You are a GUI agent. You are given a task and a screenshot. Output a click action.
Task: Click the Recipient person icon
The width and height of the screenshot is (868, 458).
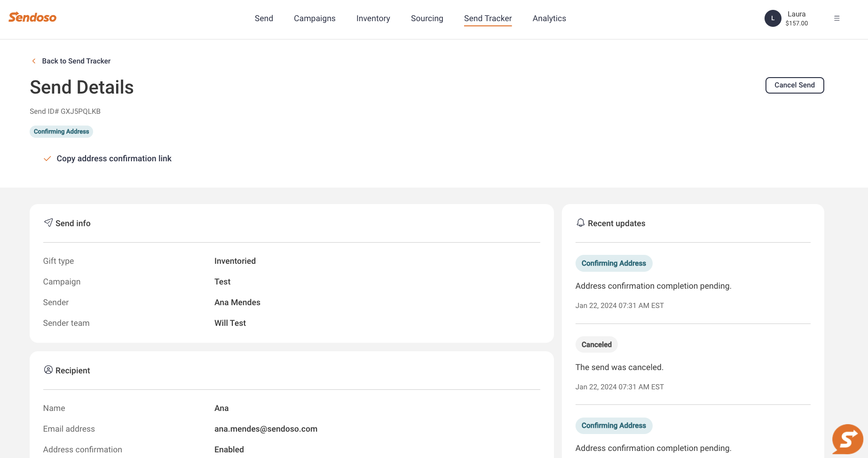click(x=48, y=370)
